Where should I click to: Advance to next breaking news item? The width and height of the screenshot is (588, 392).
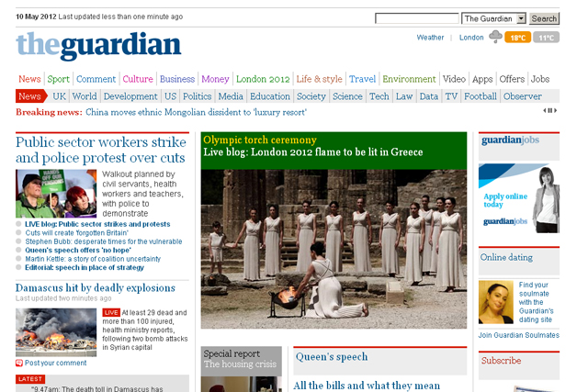pos(556,110)
